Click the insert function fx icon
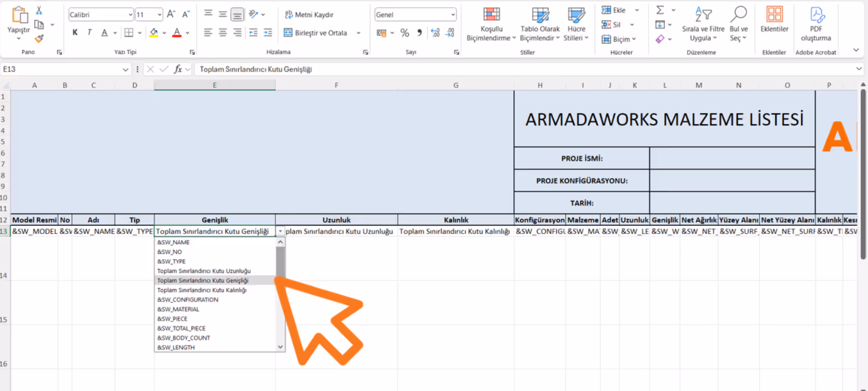 [178, 69]
